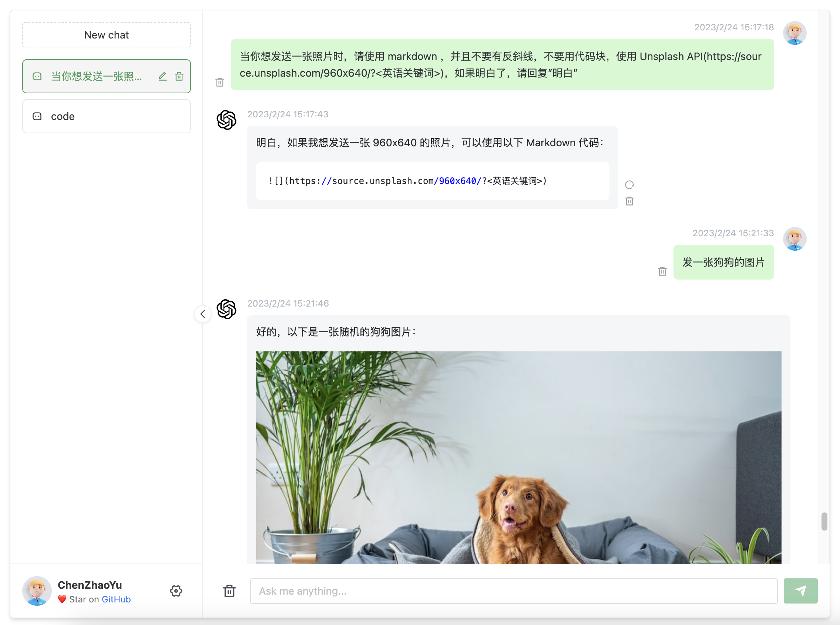Open the Star on GitHub link
The image size is (840, 625).
coord(116,599)
